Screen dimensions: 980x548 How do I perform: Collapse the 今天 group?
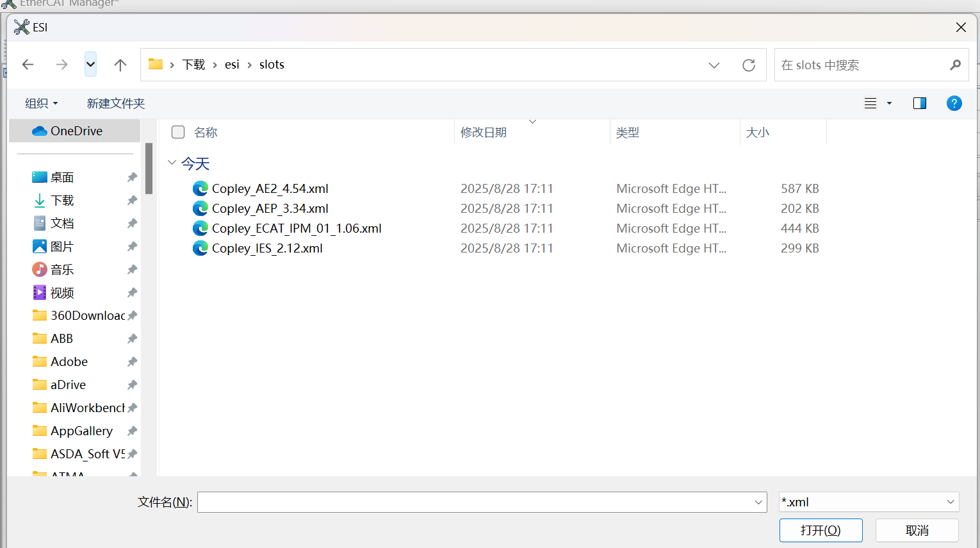point(172,163)
